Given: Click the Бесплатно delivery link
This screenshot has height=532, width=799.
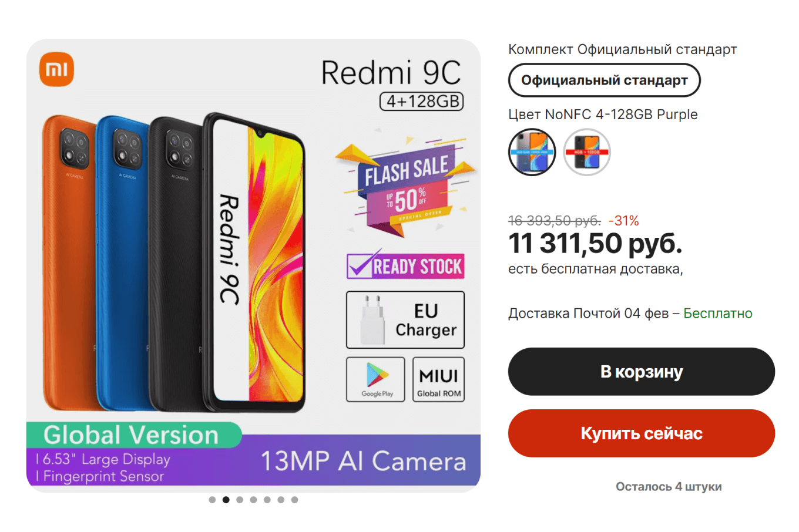Looking at the screenshot, I should tap(717, 314).
